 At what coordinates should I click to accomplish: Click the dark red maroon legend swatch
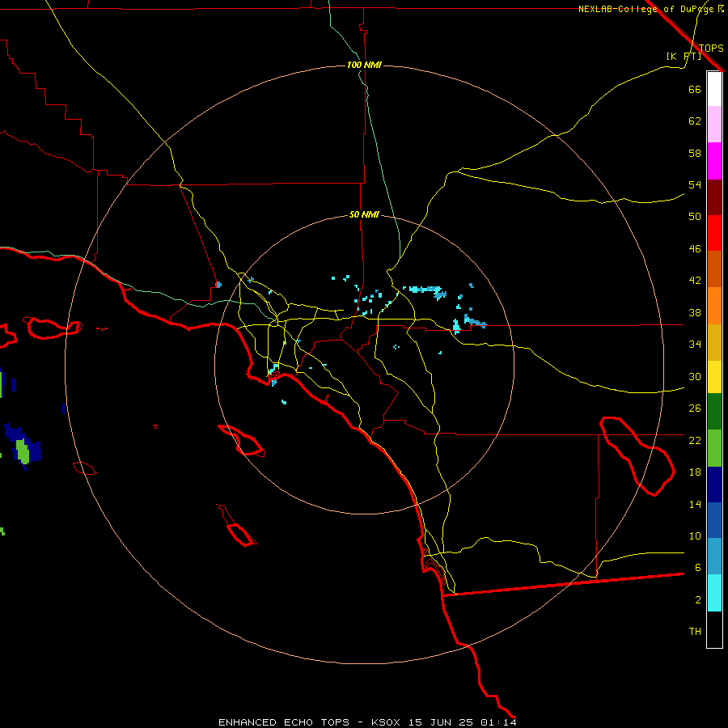pos(714,197)
